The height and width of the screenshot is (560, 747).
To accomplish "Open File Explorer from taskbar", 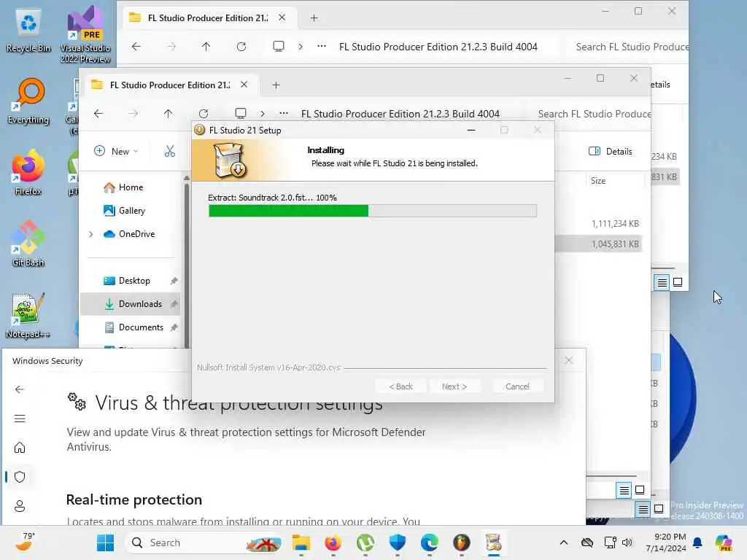I will [x=301, y=542].
